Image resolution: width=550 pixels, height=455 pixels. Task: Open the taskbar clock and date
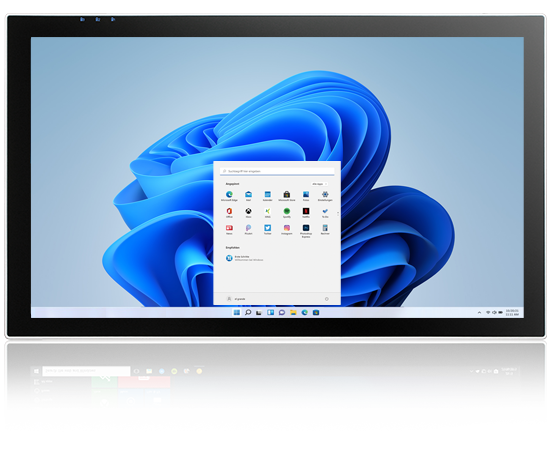512,312
